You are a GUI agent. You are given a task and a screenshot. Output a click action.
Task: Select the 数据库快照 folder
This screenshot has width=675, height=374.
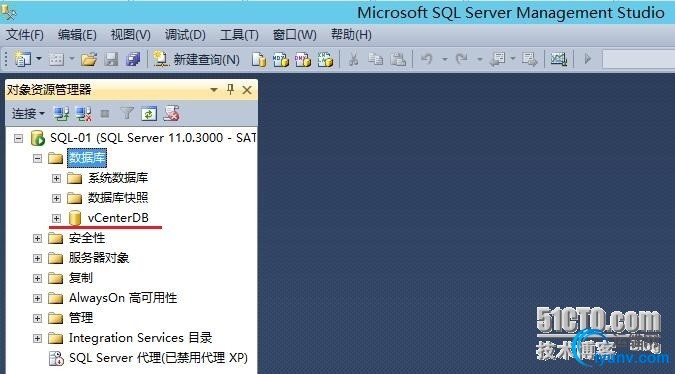pyautogui.click(x=118, y=198)
